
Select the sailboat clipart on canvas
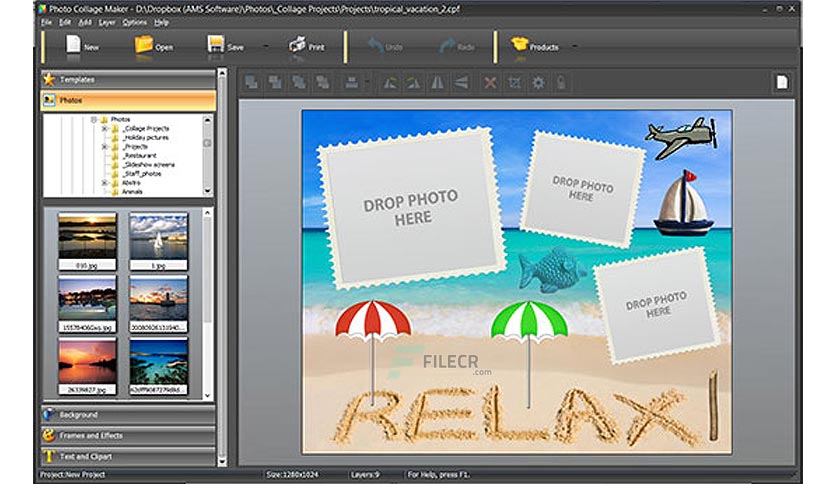tap(684, 203)
